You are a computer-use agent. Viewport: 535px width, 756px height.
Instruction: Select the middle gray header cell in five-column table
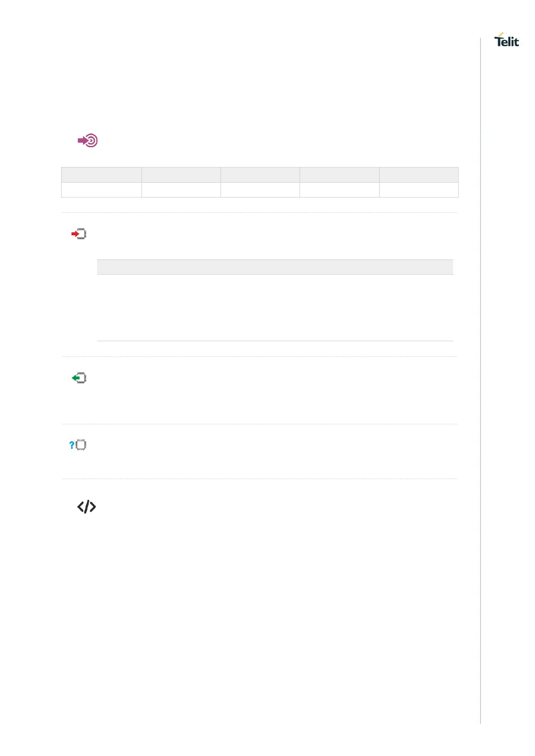coord(260,175)
